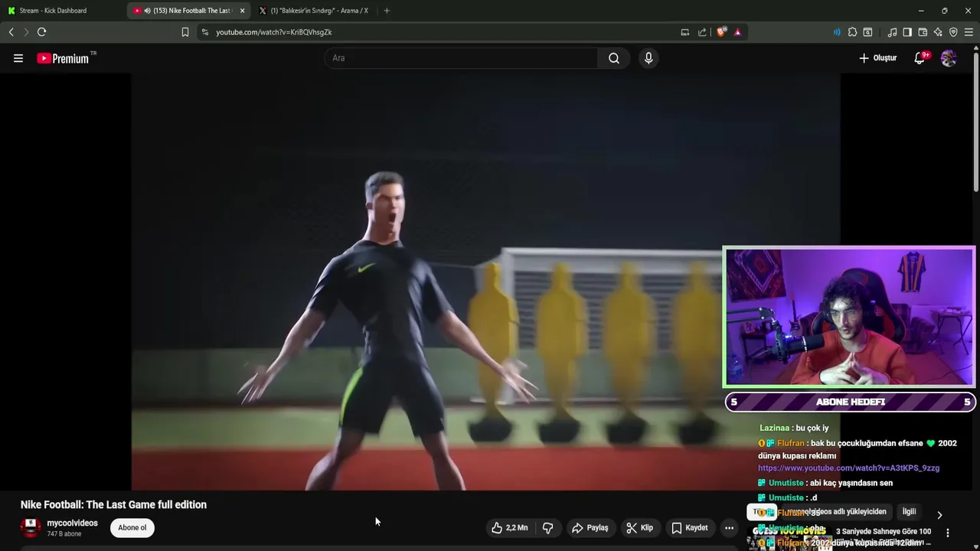980x551 pixels.
Task: Open YouTube notifications bell
Action: tap(920, 58)
